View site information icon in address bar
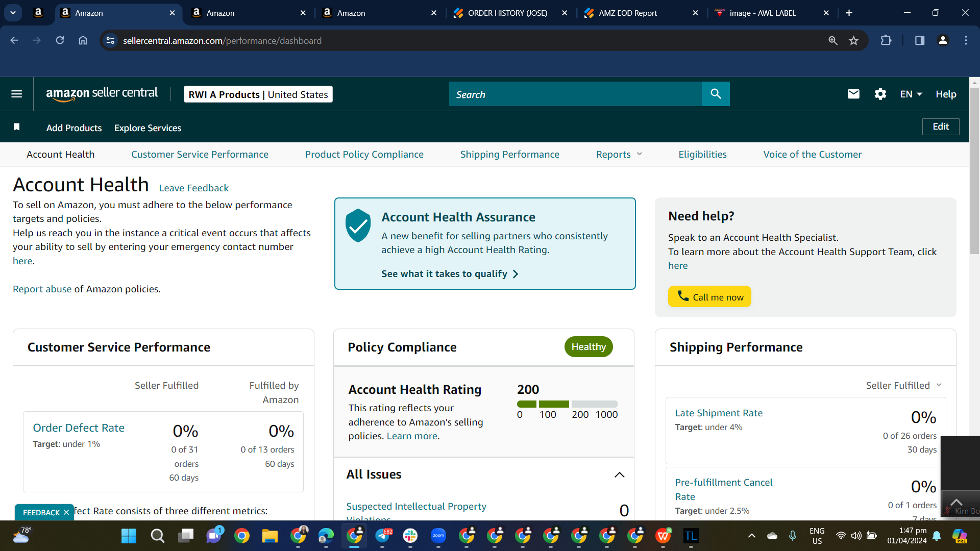980x551 pixels. (x=110, y=40)
